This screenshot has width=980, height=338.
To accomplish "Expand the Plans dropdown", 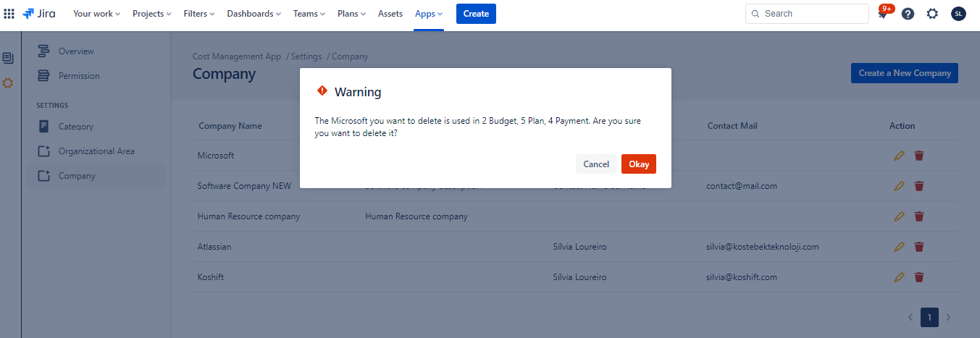I will (x=352, y=14).
